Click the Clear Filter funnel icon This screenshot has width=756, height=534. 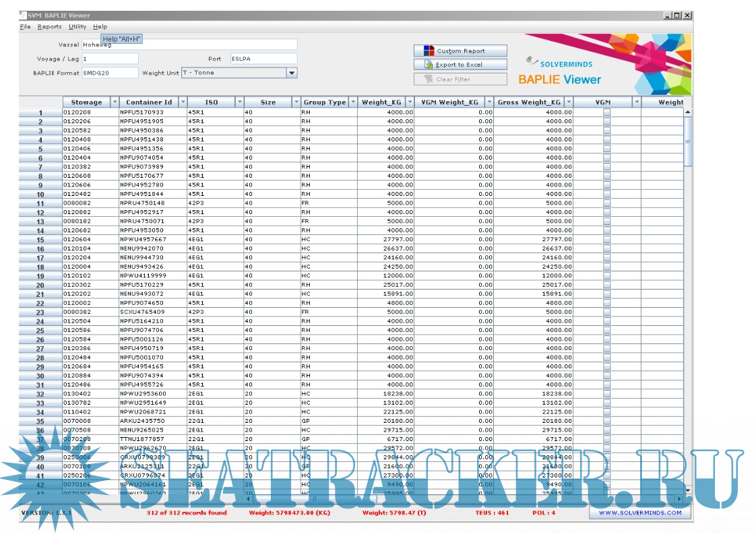pyautogui.click(x=428, y=79)
